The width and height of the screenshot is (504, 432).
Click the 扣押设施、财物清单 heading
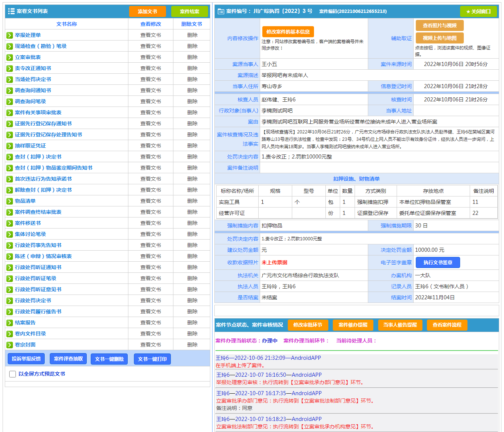click(x=356, y=179)
